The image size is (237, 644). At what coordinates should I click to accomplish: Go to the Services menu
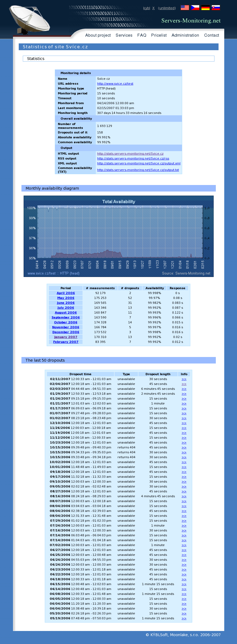pyautogui.click(x=124, y=35)
